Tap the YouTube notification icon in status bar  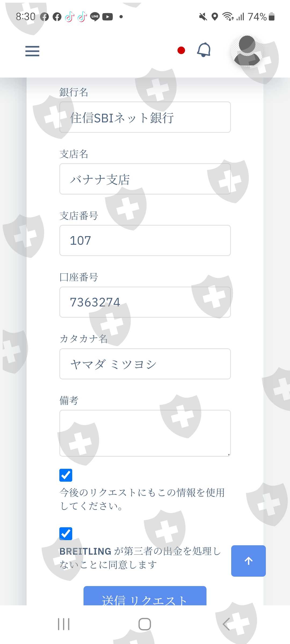point(107,17)
